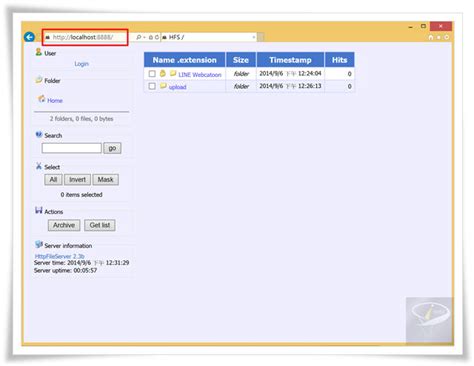Click the Search section icon

point(39,134)
